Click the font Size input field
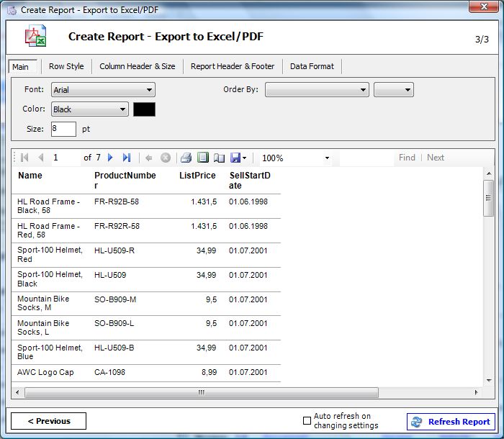 point(63,129)
